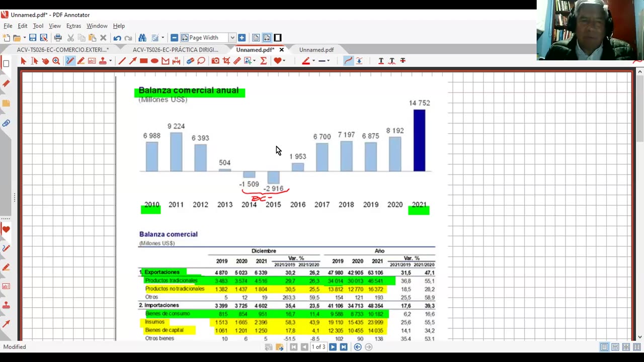Click the zoom in plus button
Screen dimensions: 644x362
[242, 38]
